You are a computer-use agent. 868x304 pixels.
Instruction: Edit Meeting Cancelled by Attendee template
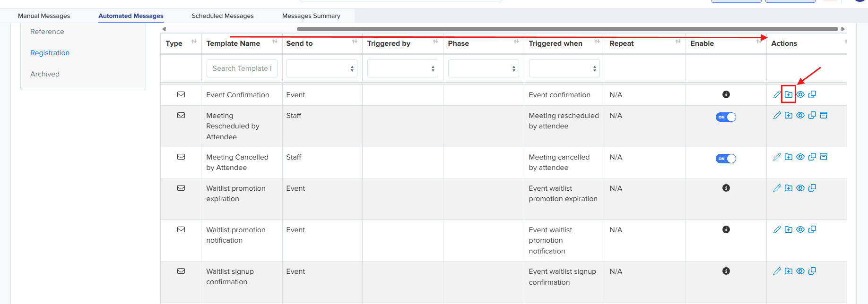(x=777, y=157)
